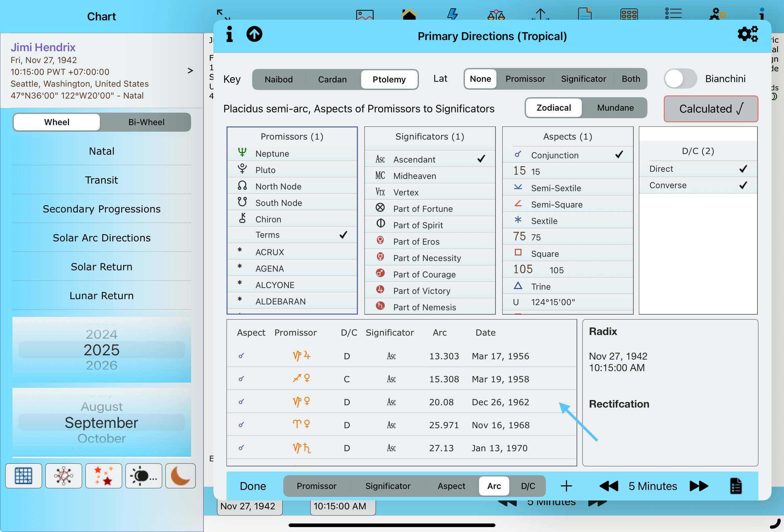This screenshot has width=784, height=532.
Task: Choose October in month picker
Action: pos(101,438)
